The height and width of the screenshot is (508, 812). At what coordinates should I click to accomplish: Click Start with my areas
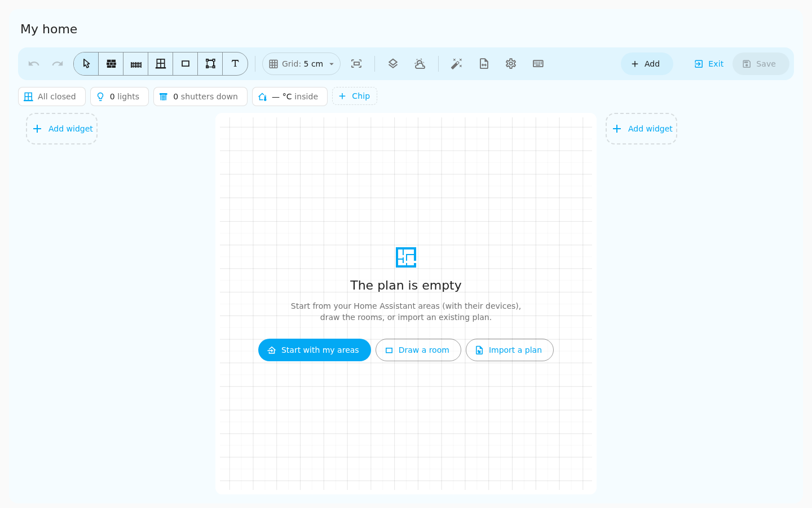315,350
